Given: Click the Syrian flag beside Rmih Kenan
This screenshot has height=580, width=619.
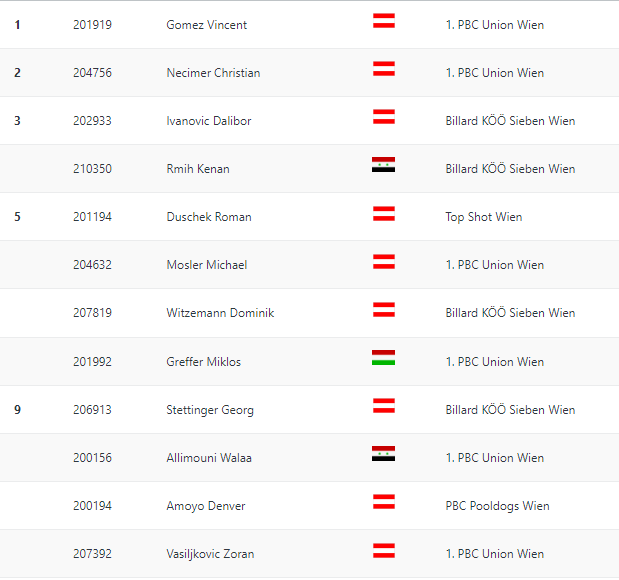Looking at the screenshot, I should pos(383,165).
